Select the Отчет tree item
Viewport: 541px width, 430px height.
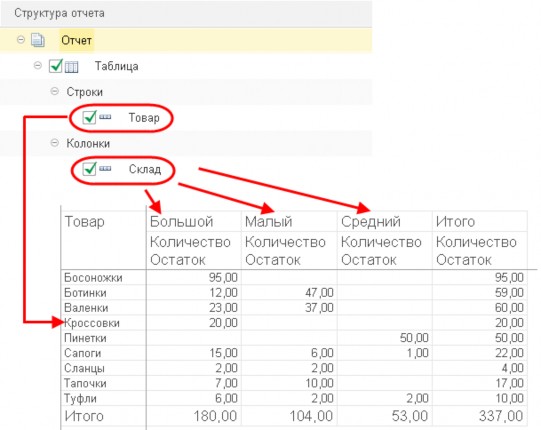tap(77, 40)
